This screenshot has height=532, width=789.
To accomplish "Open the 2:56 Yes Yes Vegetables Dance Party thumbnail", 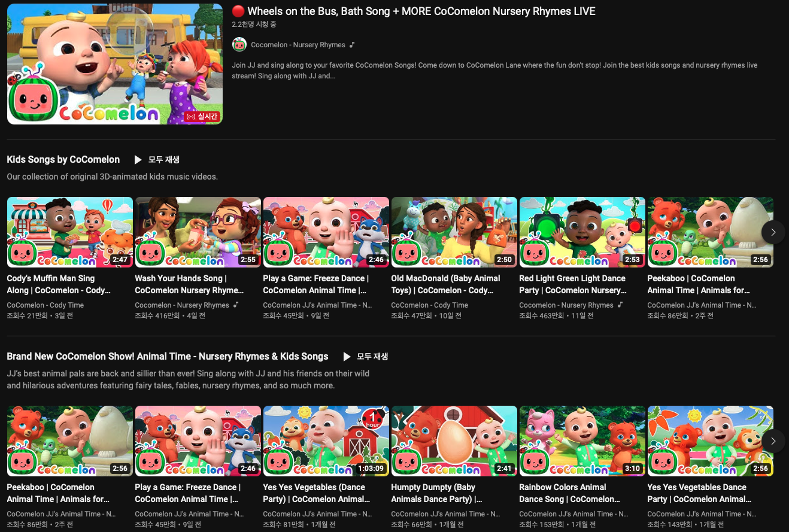I will point(711,441).
